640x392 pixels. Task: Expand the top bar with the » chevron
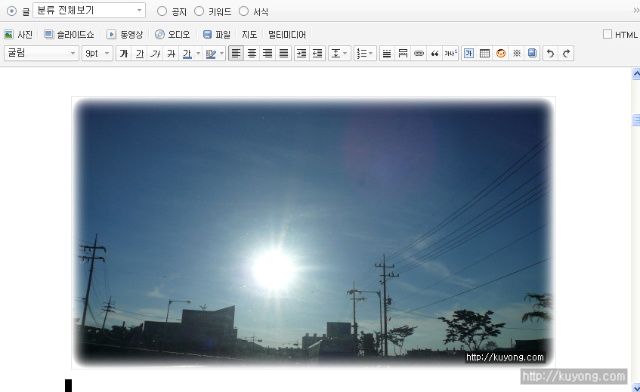pyautogui.click(x=636, y=11)
